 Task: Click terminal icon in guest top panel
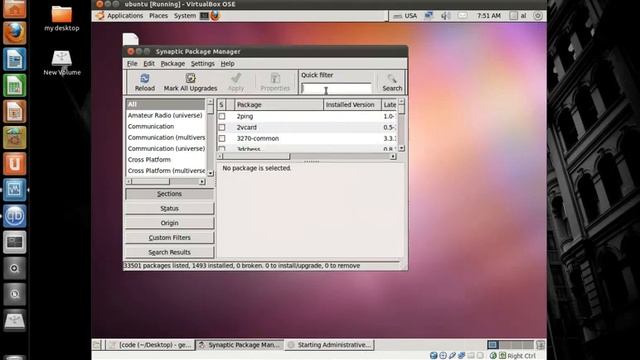204,16
